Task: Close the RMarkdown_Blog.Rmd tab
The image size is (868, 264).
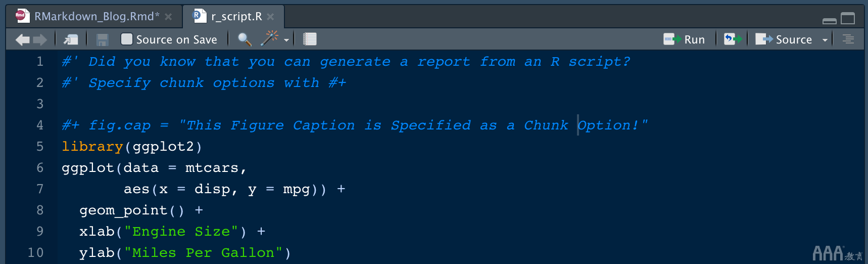Action: (x=168, y=17)
